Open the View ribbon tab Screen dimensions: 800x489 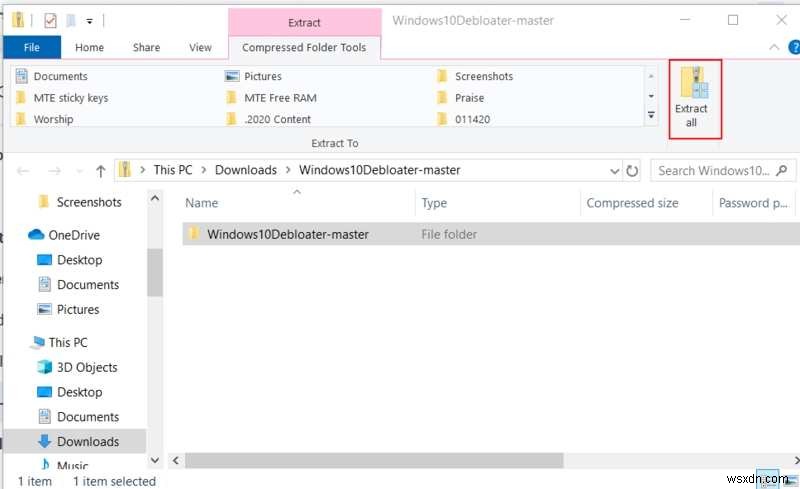201,47
